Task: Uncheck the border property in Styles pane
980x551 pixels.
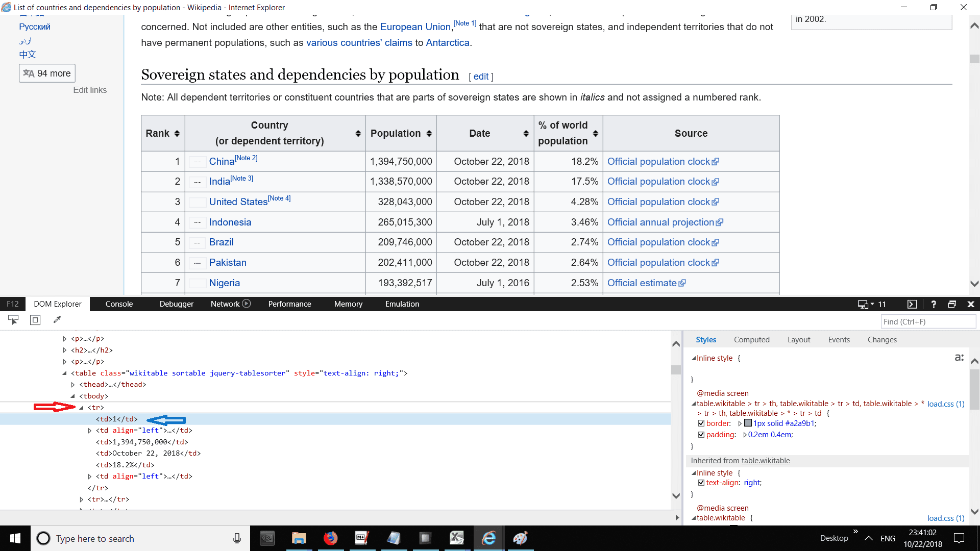Action: click(702, 423)
